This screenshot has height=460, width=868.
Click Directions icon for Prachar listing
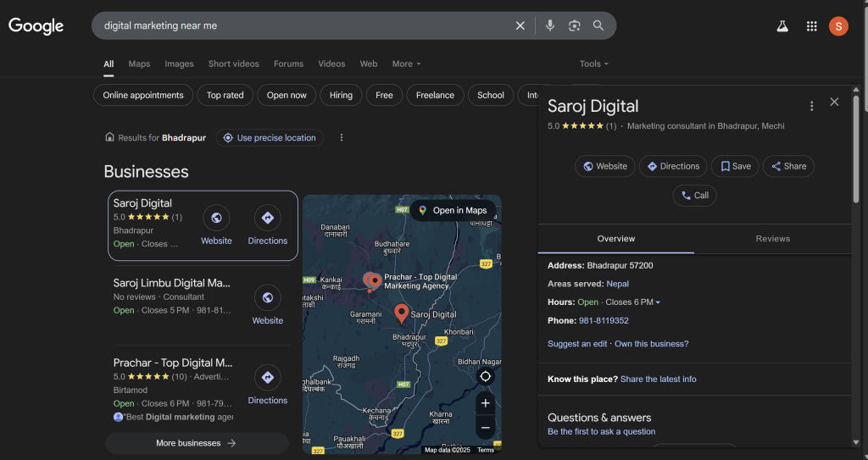click(x=268, y=378)
